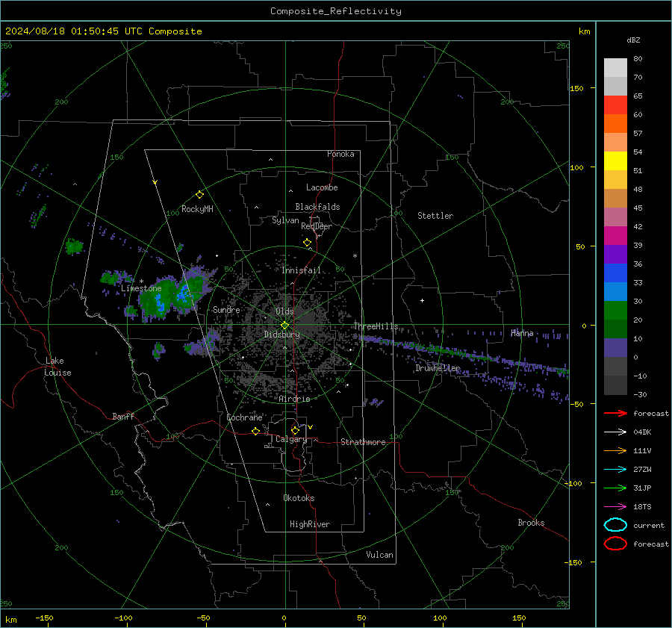Click the Banff town label
The width and height of the screenshot is (672, 628).
point(123,417)
